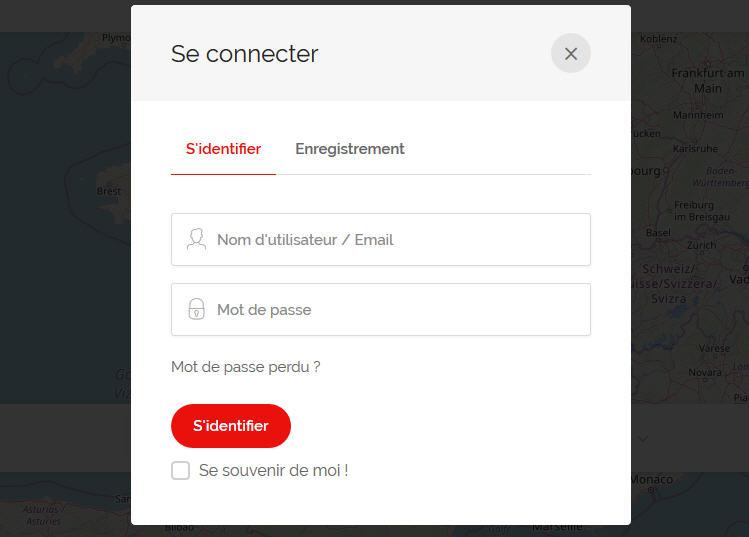Open the 'Mot de passe perdu ?' link
This screenshot has height=537, width=749.
click(x=246, y=367)
